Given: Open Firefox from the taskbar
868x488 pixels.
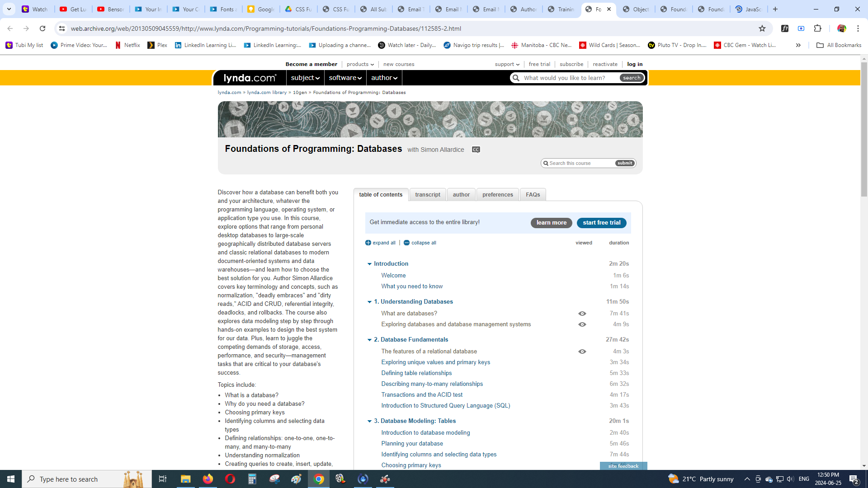Looking at the screenshot, I should tap(208, 479).
